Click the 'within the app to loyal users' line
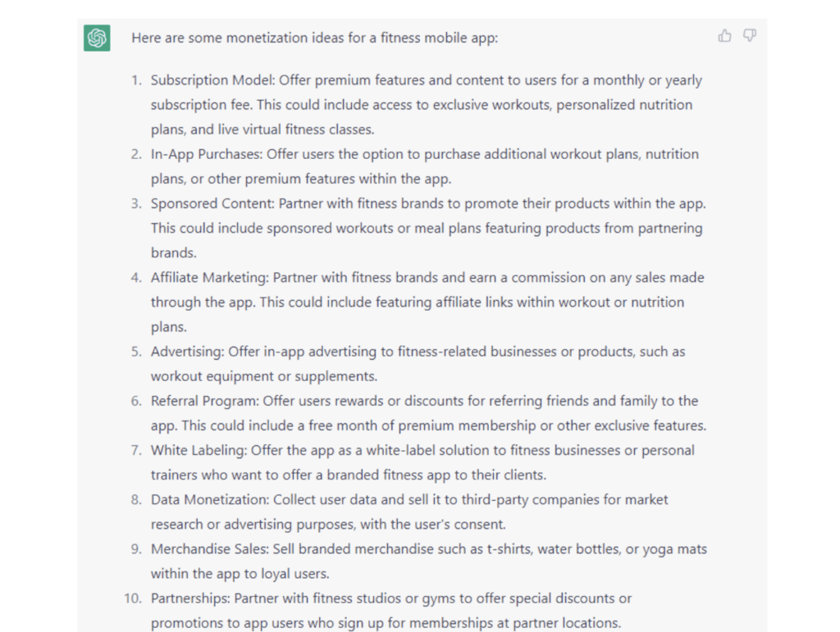Screen dimensions: 840x632 [x=241, y=574]
